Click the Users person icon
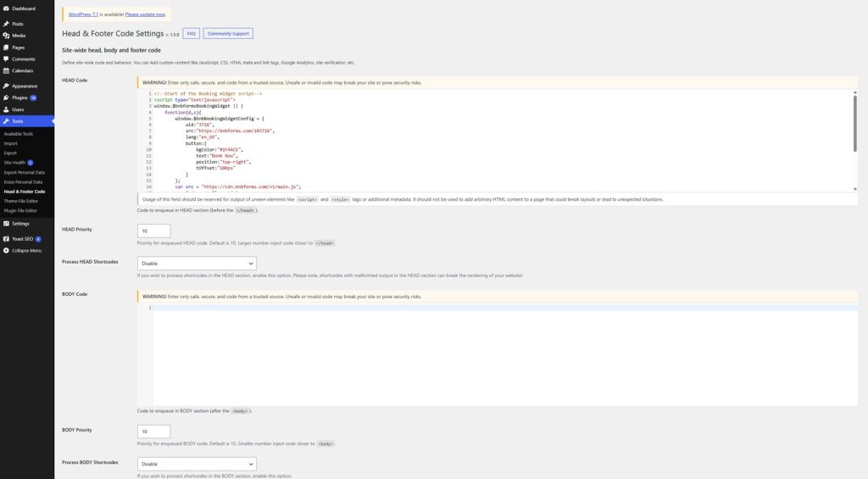This screenshot has height=479, width=868. (6, 109)
